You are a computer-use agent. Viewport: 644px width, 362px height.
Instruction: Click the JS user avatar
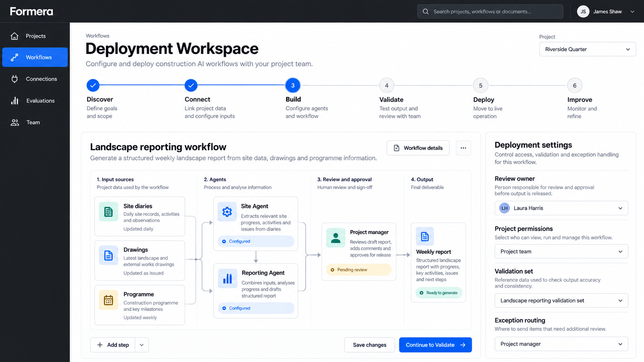tap(583, 12)
